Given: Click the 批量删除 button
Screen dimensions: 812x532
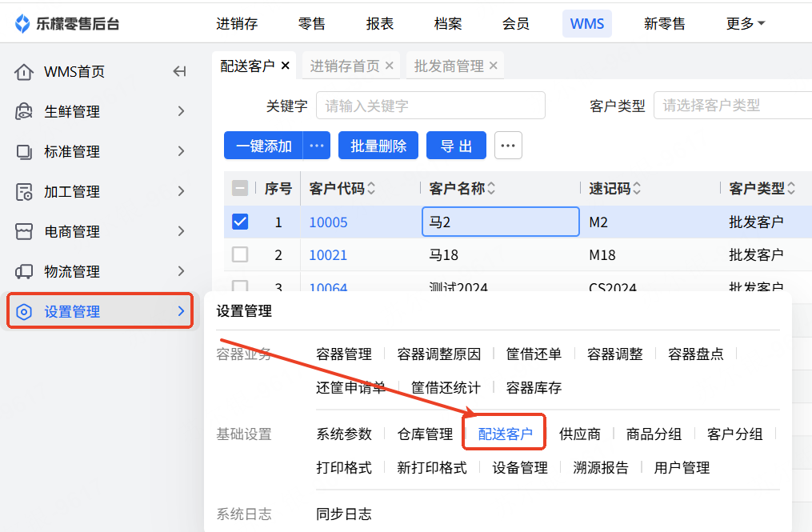Looking at the screenshot, I should [378, 146].
